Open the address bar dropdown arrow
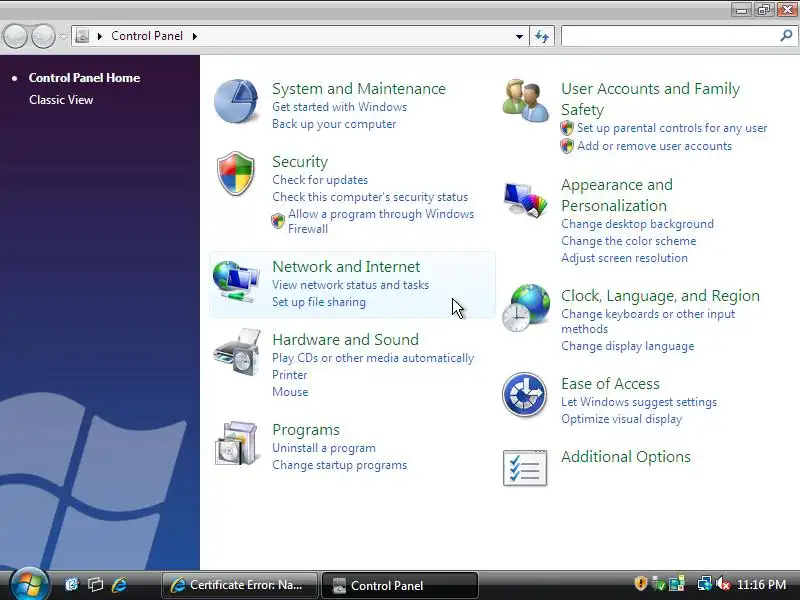Screen dimensions: 800x600 coord(519,37)
